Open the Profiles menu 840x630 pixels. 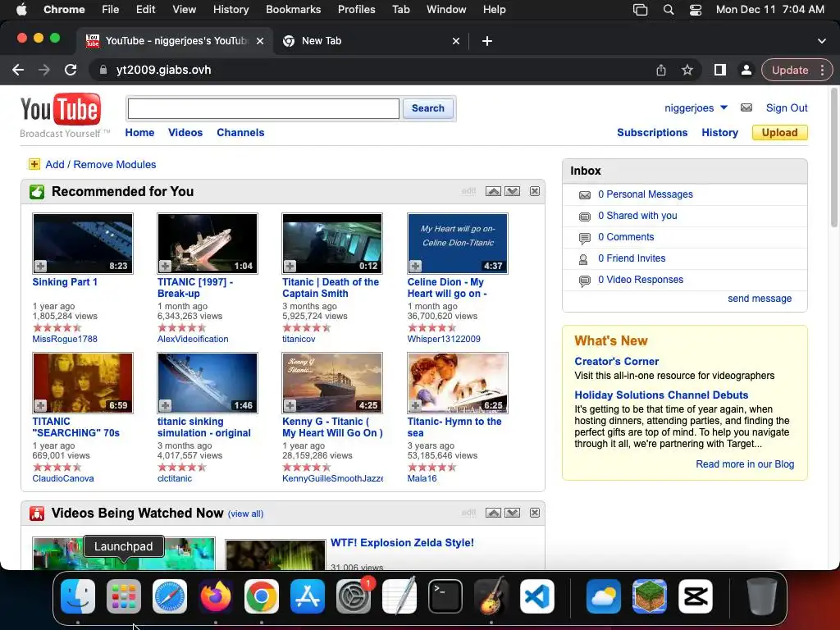click(x=356, y=10)
